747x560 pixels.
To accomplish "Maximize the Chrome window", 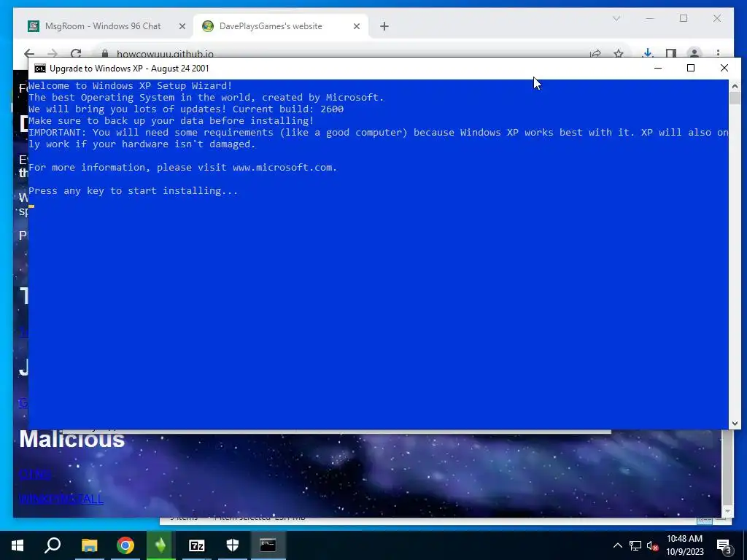I will point(684,18).
